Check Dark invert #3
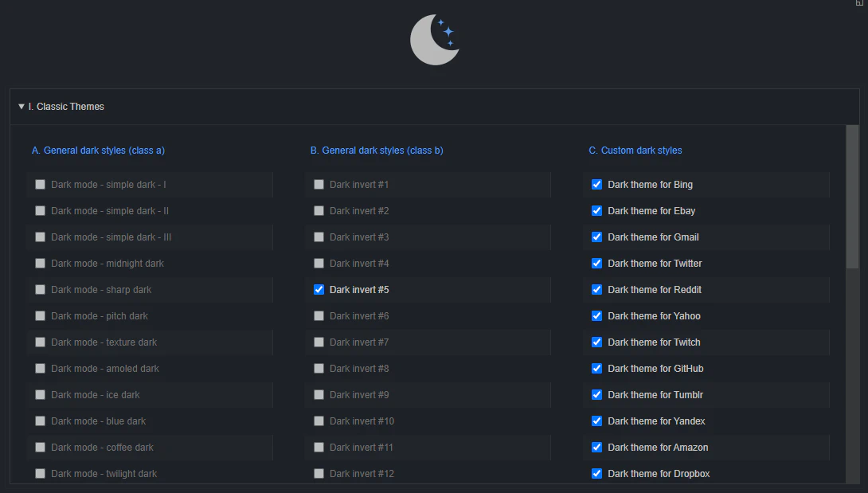Viewport: 868px width, 493px height. [319, 237]
